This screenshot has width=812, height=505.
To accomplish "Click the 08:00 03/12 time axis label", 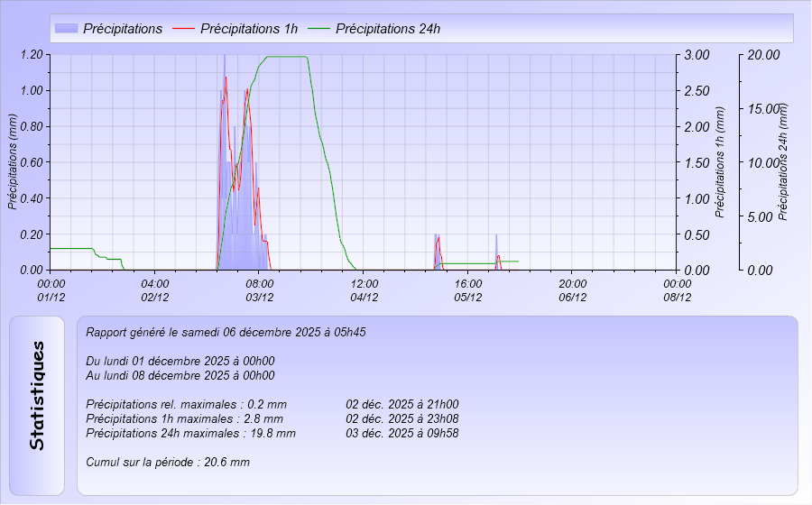I will pos(260,289).
